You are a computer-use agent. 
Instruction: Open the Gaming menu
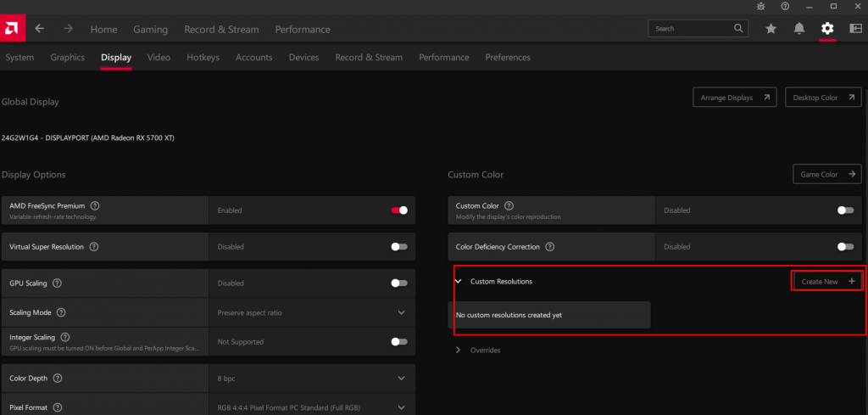150,29
